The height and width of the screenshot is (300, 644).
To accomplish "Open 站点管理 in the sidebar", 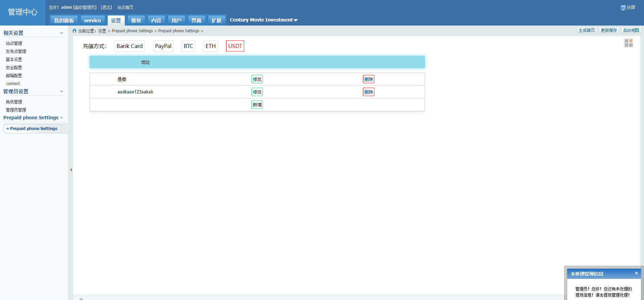I will click(14, 43).
